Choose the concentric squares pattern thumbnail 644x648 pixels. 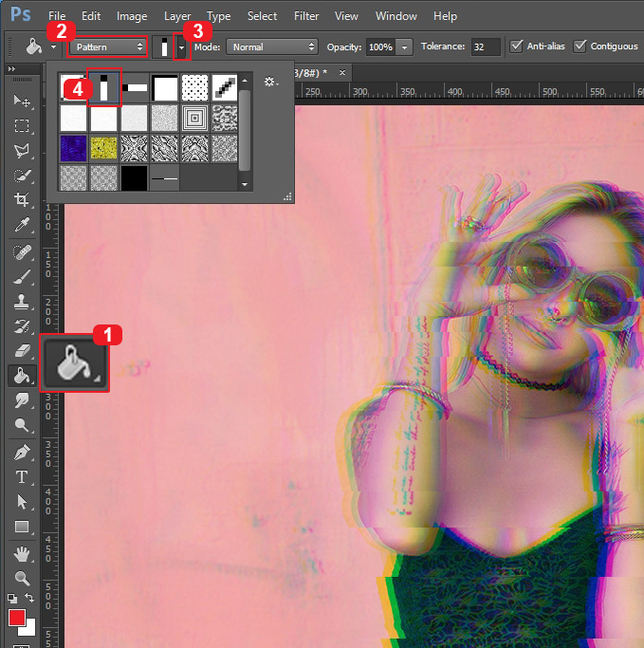[195, 118]
